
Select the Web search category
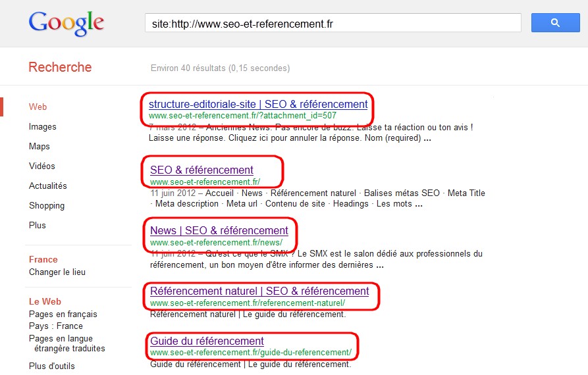click(x=38, y=107)
